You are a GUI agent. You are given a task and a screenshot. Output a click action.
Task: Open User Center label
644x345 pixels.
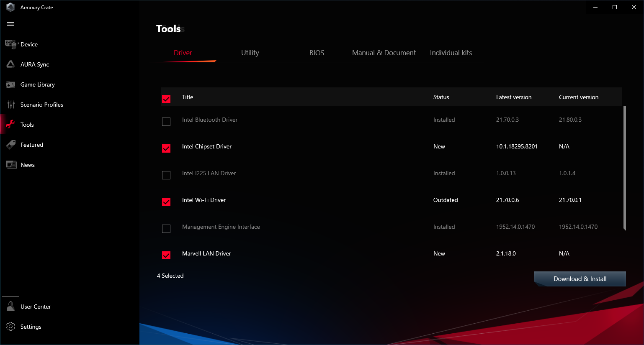tap(36, 307)
